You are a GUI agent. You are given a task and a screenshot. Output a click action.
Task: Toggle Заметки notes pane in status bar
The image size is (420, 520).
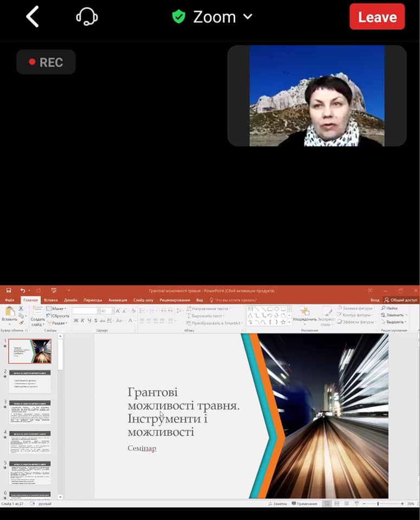(277, 504)
